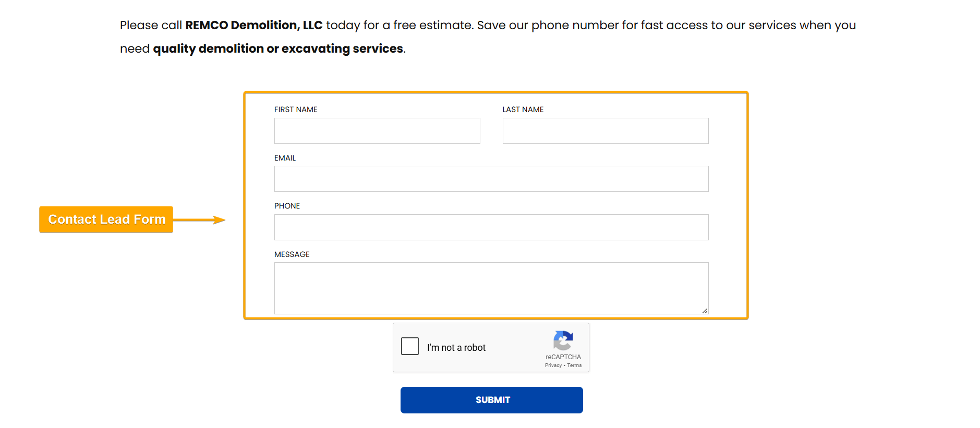Click the LAST NAME field label
Viewport: 980px width, 428px height.
tap(523, 109)
